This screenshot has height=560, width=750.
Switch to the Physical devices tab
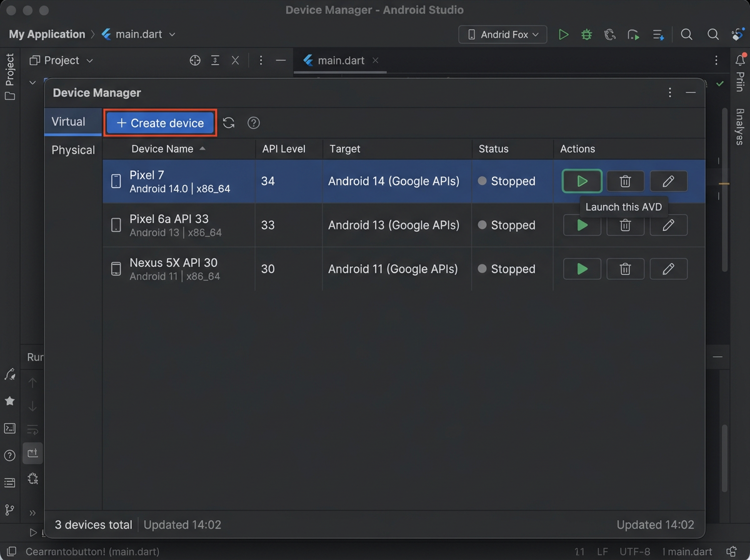(x=73, y=150)
